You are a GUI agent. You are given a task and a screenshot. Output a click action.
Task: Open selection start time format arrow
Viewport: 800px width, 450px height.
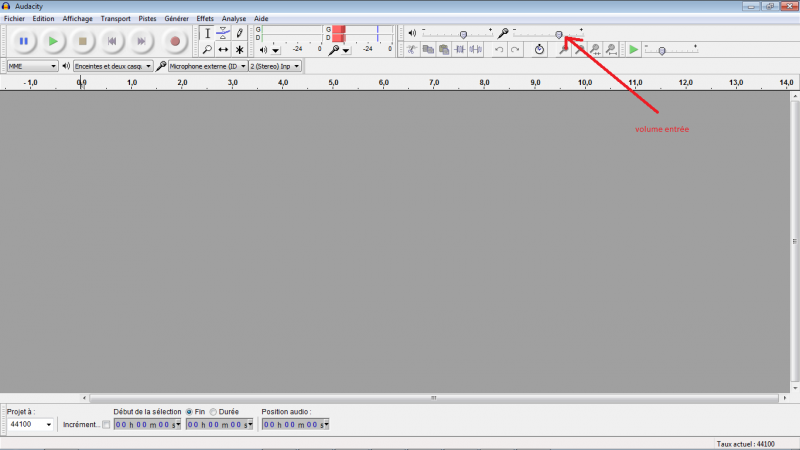pos(178,424)
